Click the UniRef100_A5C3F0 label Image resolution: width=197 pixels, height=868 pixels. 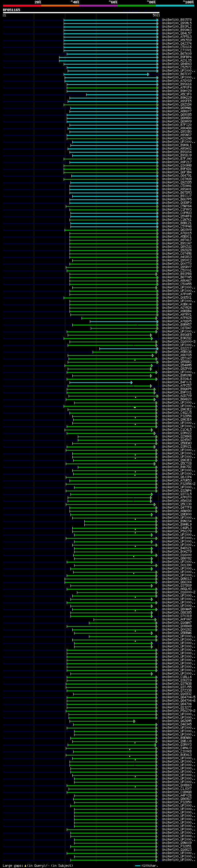[177, 94]
